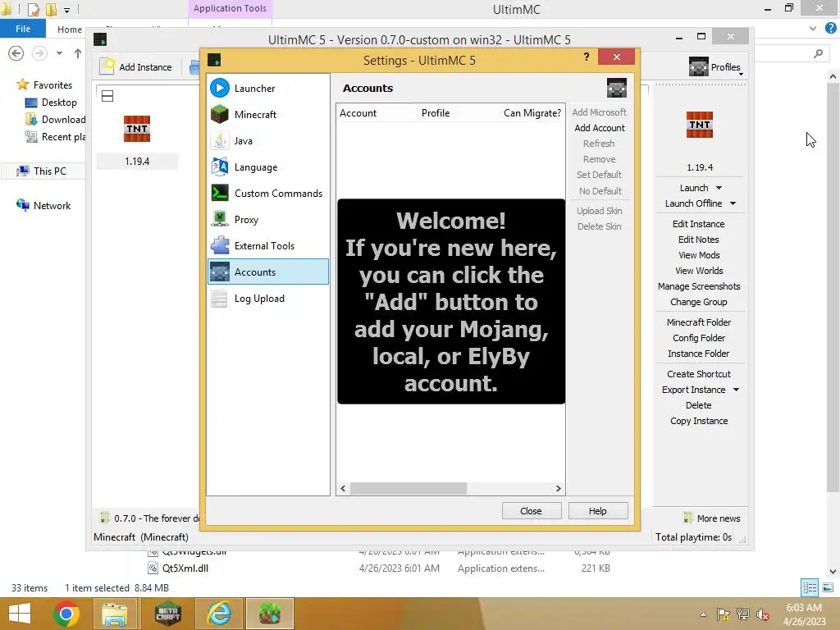Open Google Chrome from the taskbar
Viewport: 840px width, 630px height.
[x=66, y=614]
